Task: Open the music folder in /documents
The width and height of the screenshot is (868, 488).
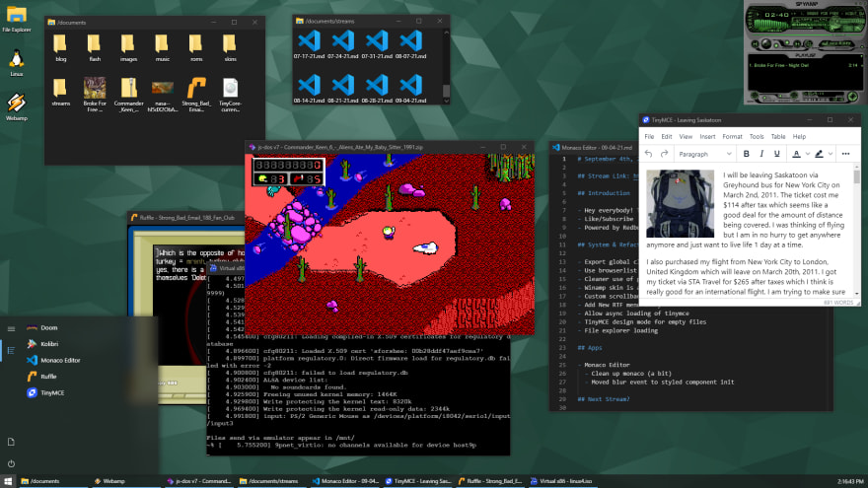Action: point(162,47)
